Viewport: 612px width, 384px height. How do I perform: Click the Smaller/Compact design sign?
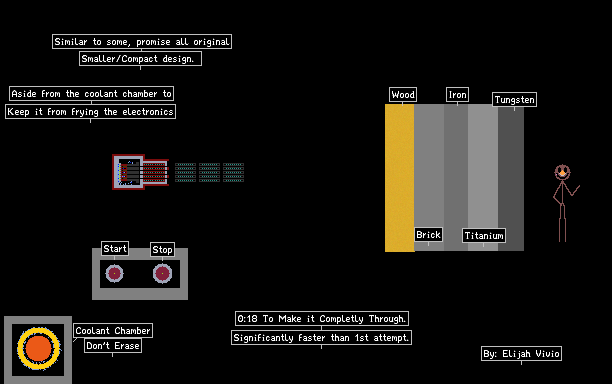click(141, 59)
